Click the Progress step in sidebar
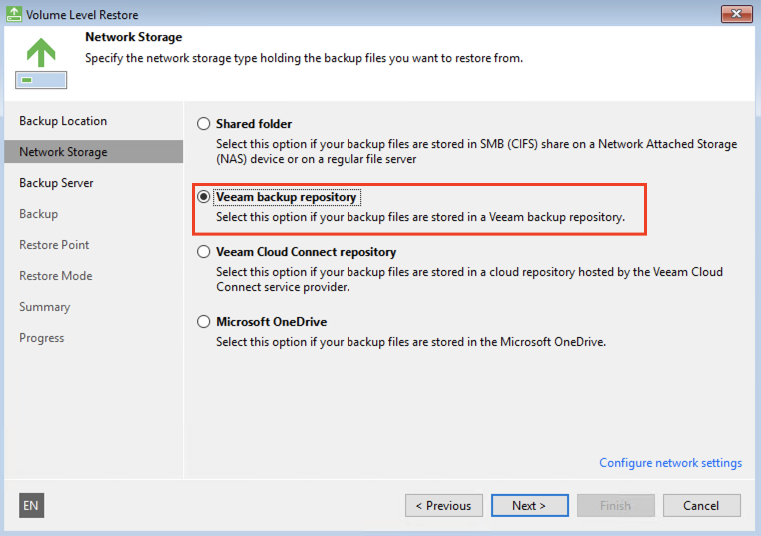Image resolution: width=761 pixels, height=536 pixels. tap(42, 338)
